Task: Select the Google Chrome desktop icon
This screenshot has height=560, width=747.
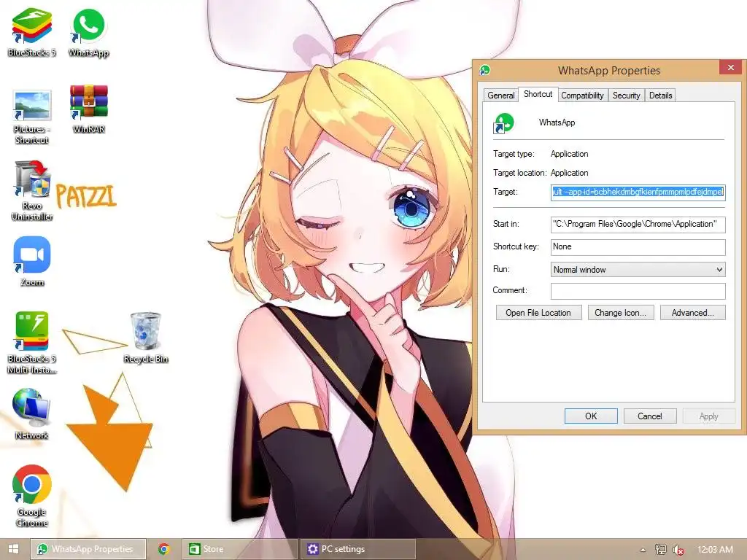Action: (x=31, y=496)
